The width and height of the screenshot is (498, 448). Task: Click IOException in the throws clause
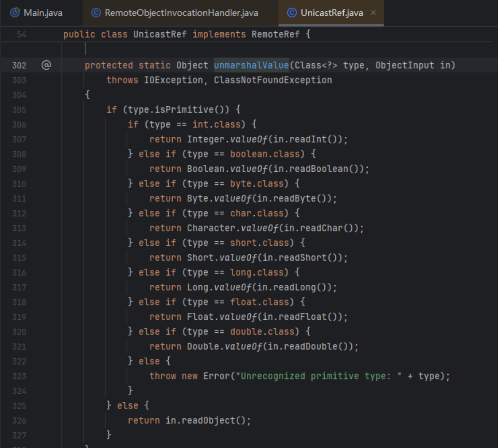point(174,80)
